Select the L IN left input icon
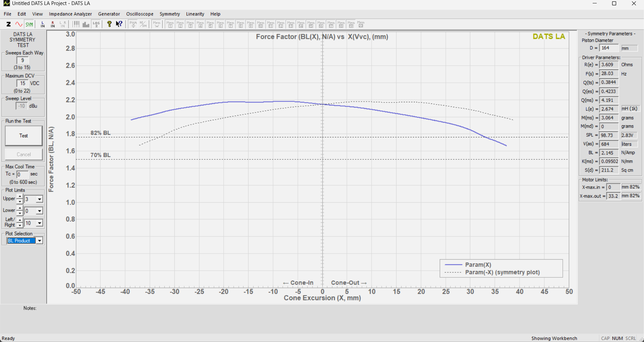Image resolution: width=644 pixels, height=342 pixels. click(43, 24)
